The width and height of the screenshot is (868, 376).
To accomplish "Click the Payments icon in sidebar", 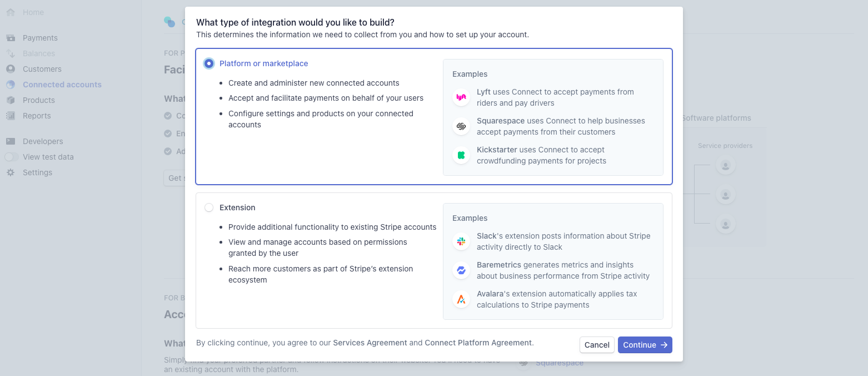I will coord(11,38).
